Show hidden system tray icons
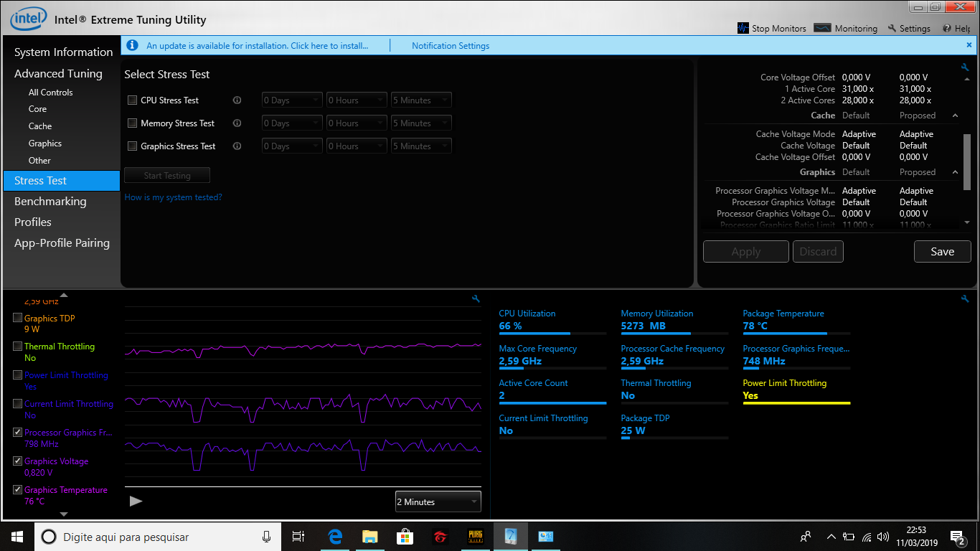Image resolution: width=980 pixels, height=551 pixels. (x=831, y=537)
